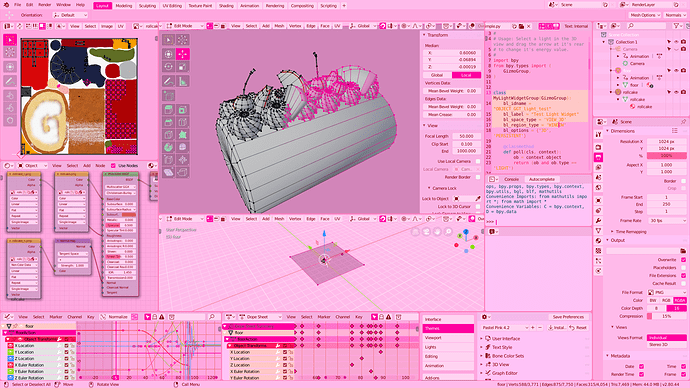Select Global transform space button

click(437, 75)
